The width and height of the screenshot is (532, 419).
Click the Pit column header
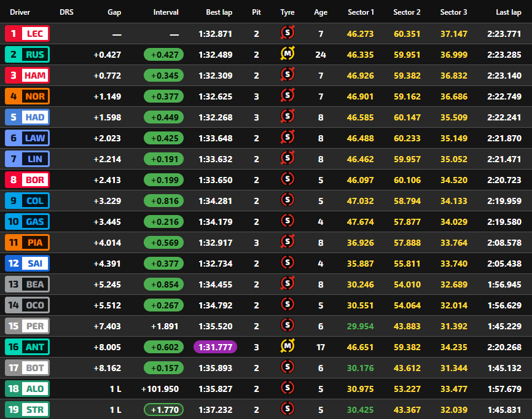[x=257, y=12]
